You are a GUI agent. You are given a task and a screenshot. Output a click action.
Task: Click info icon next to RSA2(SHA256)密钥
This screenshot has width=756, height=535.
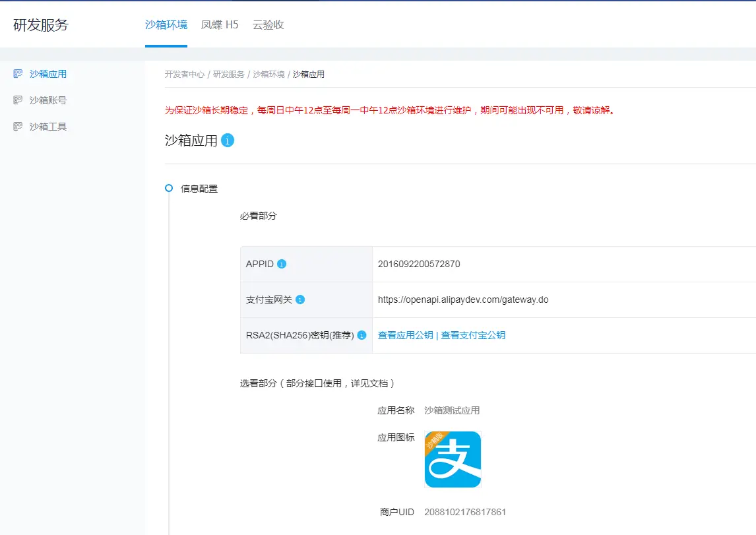point(362,336)
